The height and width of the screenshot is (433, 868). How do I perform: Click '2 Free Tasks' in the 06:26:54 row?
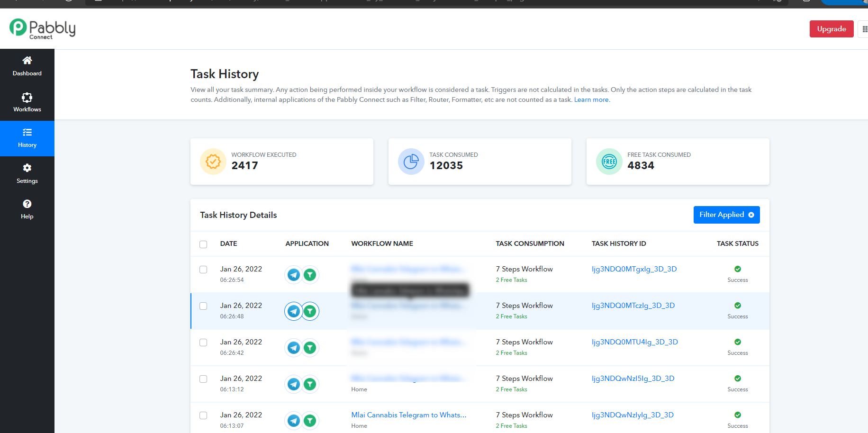point(511,280)
